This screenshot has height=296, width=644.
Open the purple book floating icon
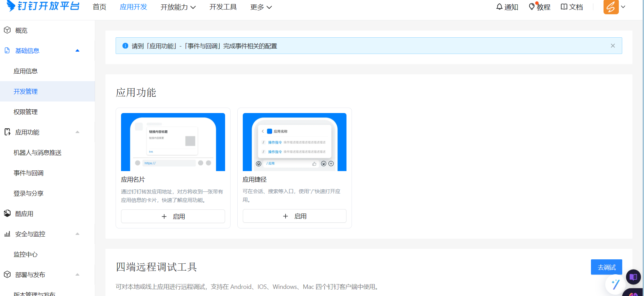633,277
